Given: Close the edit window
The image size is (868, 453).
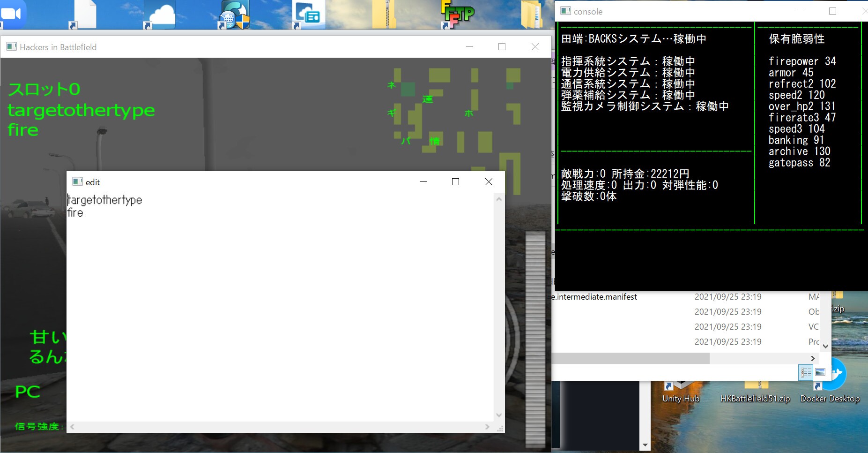Looking at the screenshot, I should 489,182.
